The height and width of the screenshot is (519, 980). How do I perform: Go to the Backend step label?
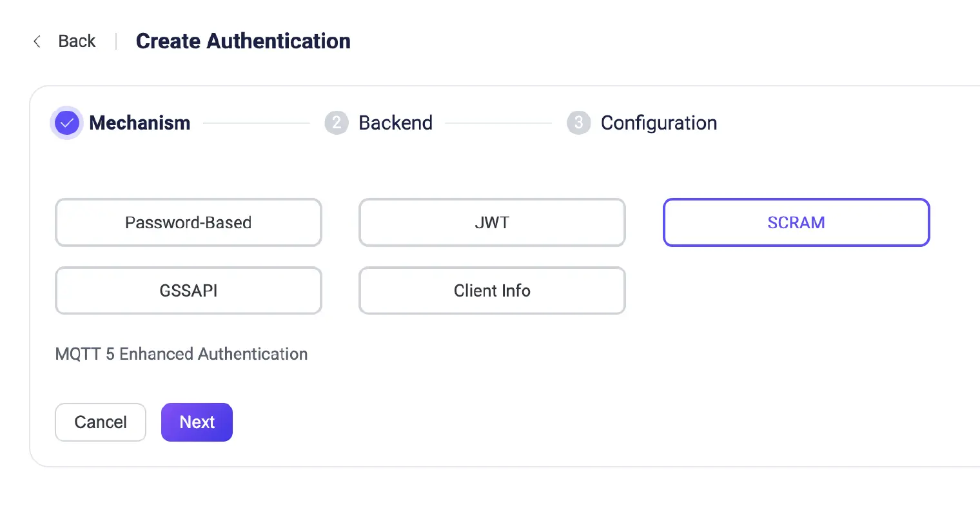point(395,122)
